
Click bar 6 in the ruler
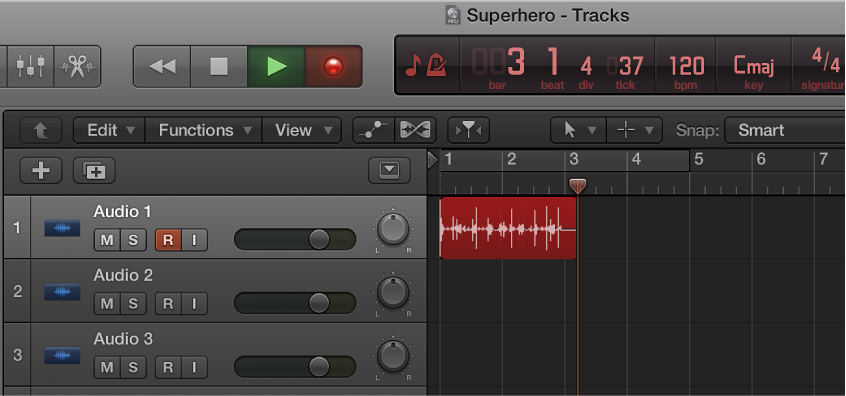tap(761, 159)
